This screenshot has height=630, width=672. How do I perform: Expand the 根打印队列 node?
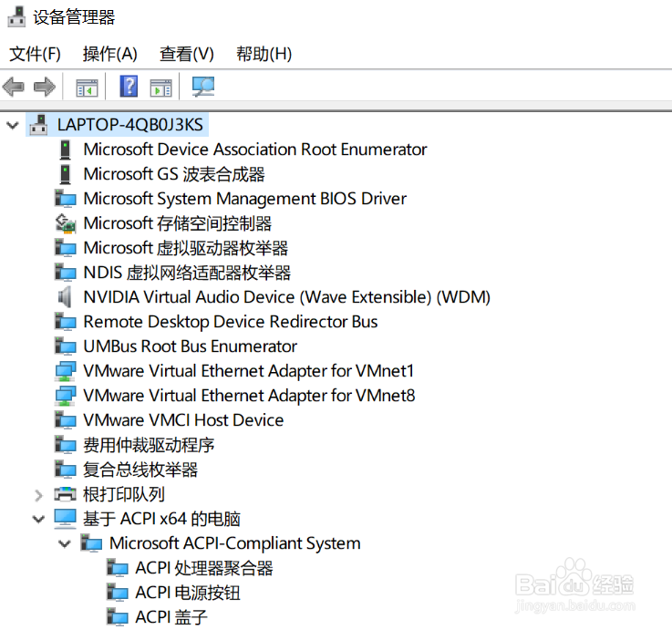(38, 495)
